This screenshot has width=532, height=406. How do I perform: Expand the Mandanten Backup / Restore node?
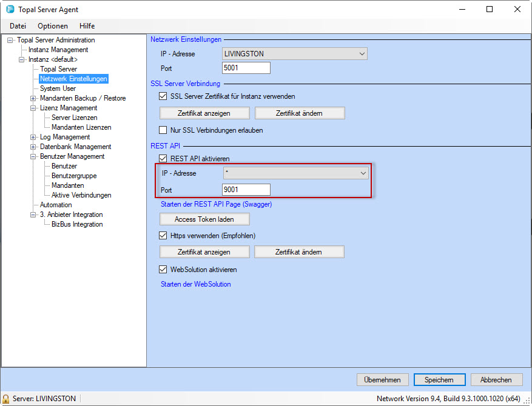point(33,98)
